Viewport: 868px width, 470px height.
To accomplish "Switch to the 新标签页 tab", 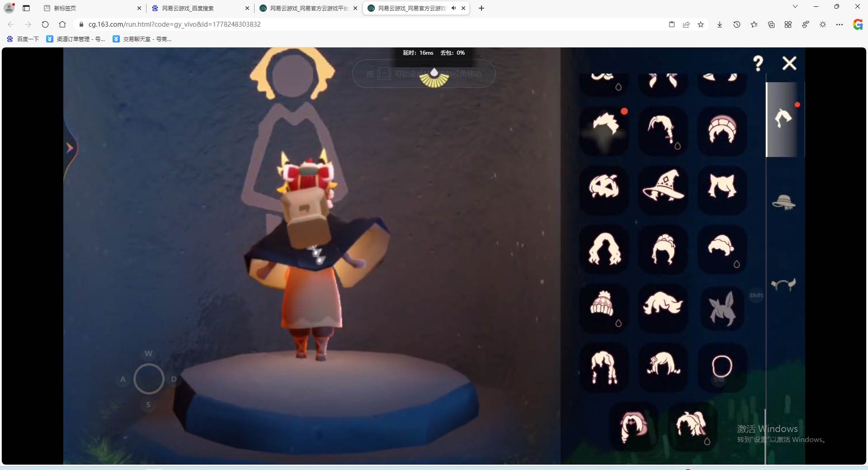I will pyautogui.click(x=90, y=8).
